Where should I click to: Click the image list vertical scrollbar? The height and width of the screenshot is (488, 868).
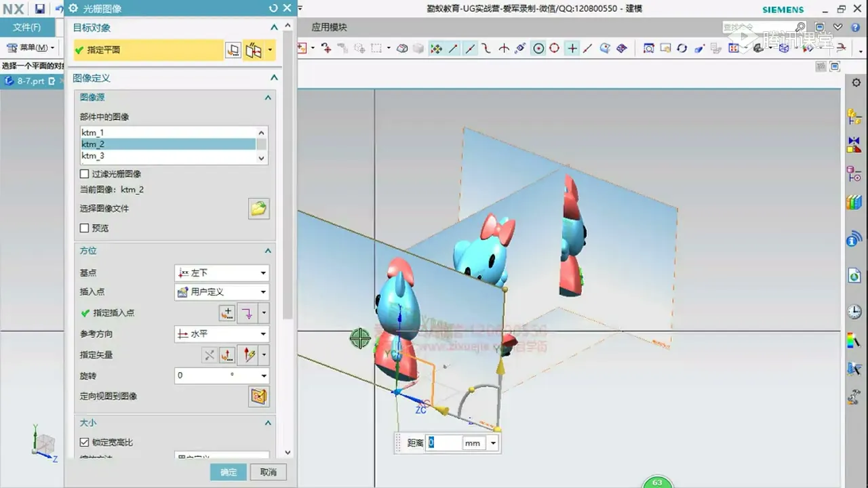(x=262, y=145)
